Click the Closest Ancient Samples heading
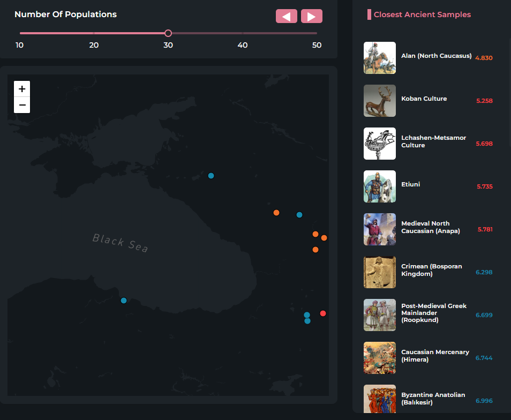Image resolution: width=511 pixels, height=420 pixels. click(422, 14)
